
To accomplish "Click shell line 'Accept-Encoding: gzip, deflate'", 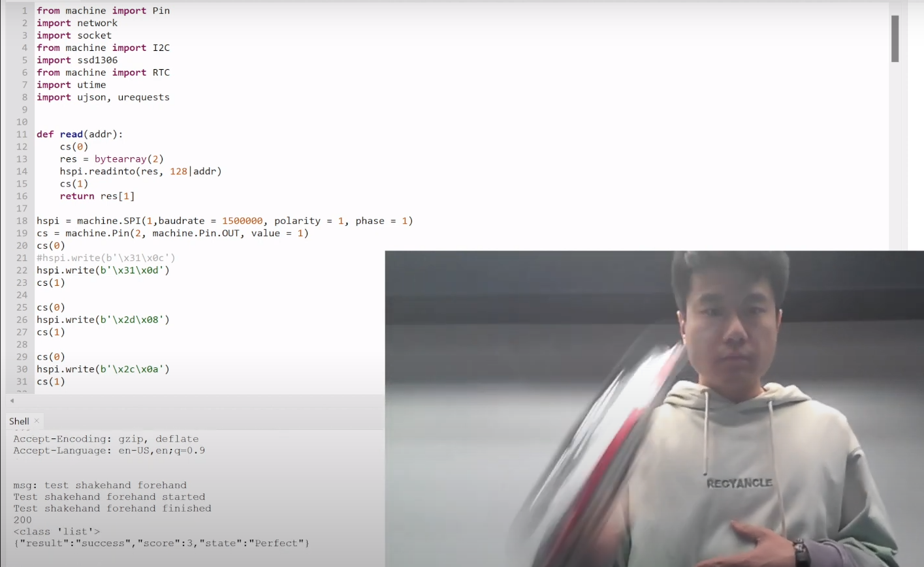I will (106, 439).
